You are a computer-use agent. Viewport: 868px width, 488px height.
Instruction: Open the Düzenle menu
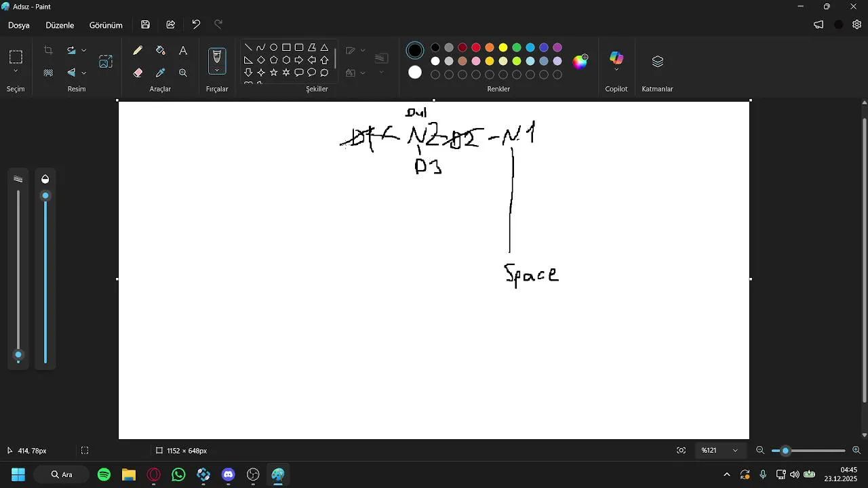(x=60, y=25)
